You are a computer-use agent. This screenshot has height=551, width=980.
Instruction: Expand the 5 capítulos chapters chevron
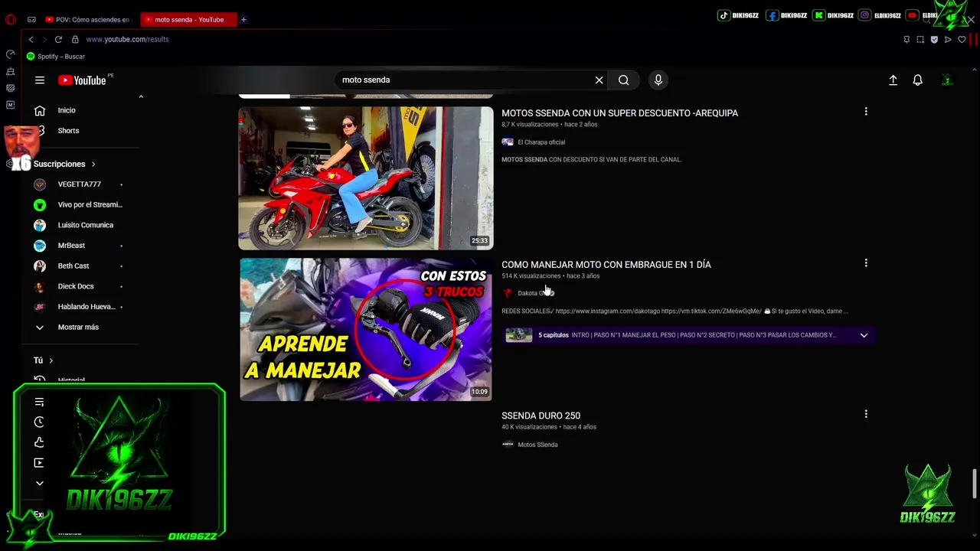tap(864, 335)
